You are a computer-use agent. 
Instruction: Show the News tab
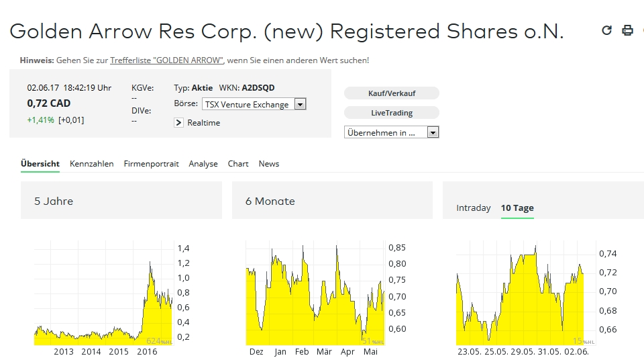[269, 164]
